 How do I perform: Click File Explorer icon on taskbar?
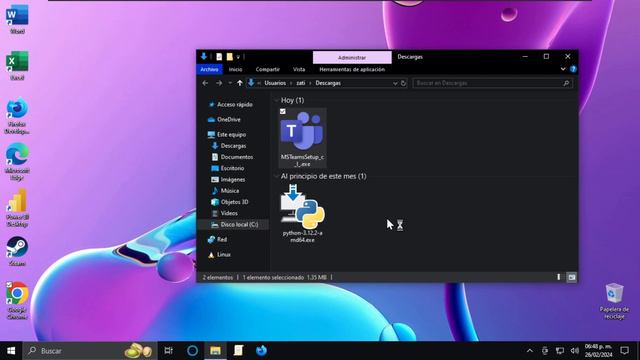(215, 351)
